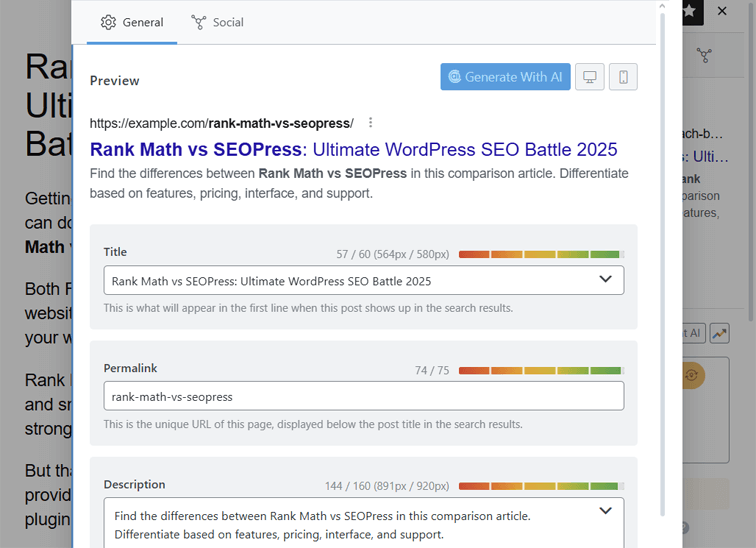Click the Permalink count 74 / 75
Viewport: 756px width, 548px height.
[x=432, y=370]
